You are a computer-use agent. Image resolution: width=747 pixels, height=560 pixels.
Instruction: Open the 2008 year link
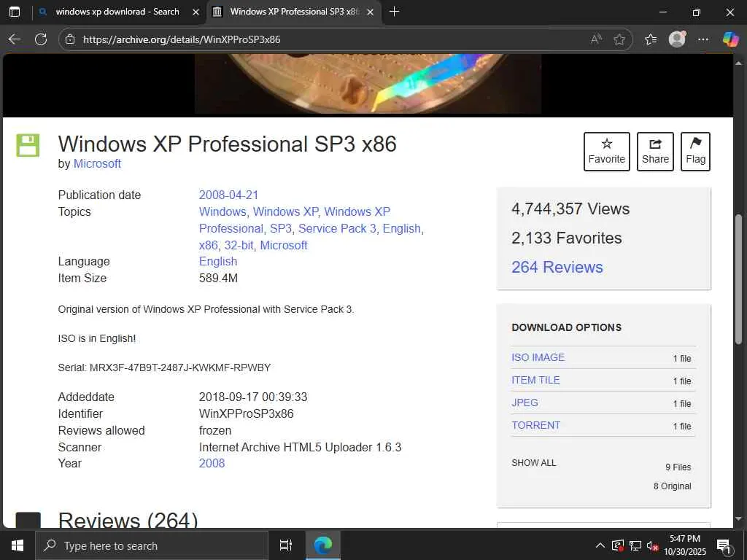click(x=212, y=463)
